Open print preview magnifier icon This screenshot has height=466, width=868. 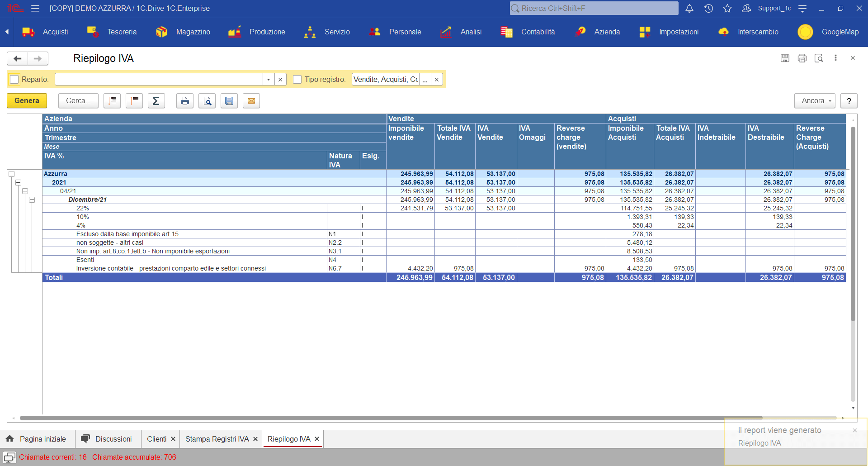pos(207,101)
